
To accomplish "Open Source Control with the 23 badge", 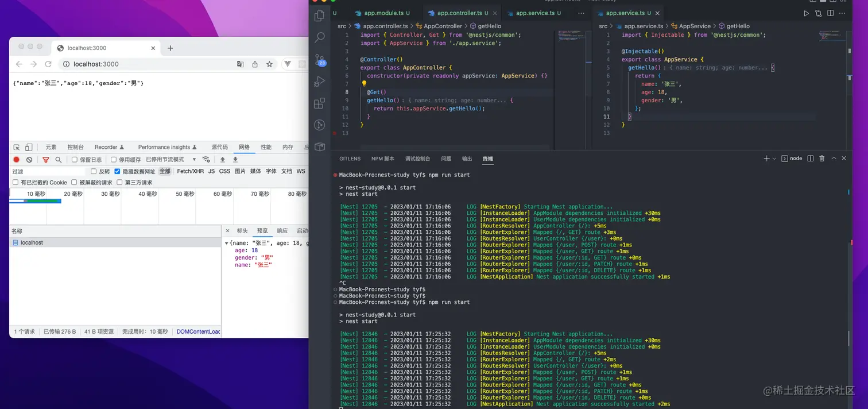I will [320, 60].
